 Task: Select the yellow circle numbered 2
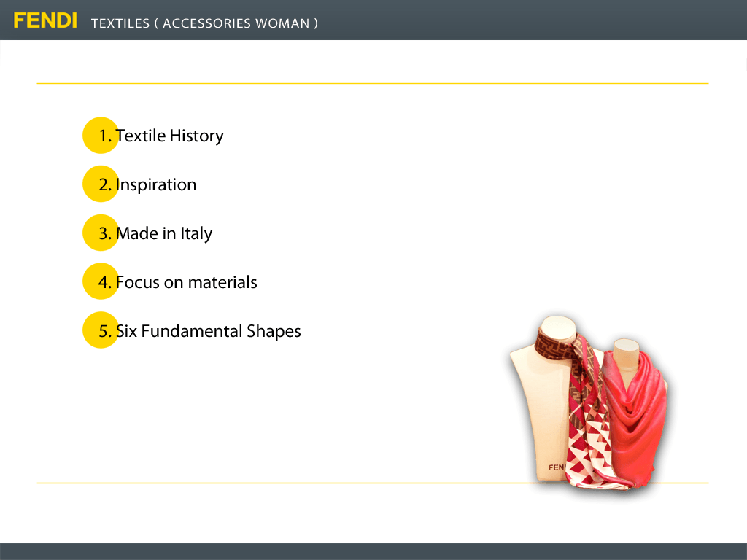click(x=101, y=184)
